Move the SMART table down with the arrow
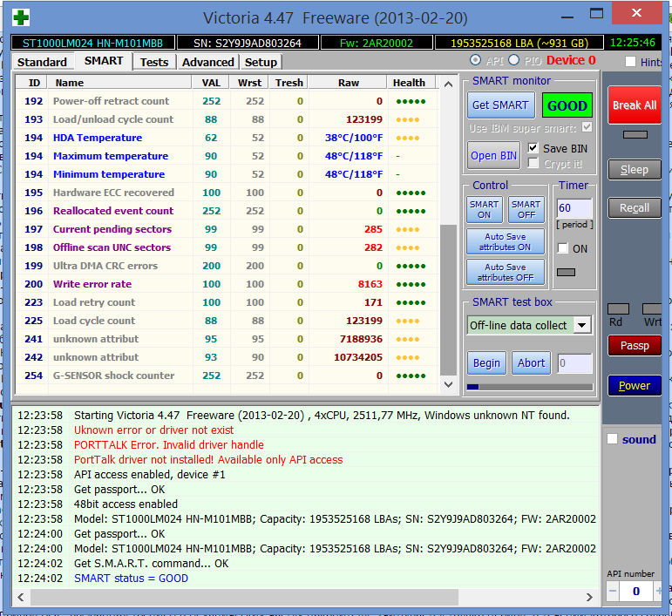 click(448, 385)
